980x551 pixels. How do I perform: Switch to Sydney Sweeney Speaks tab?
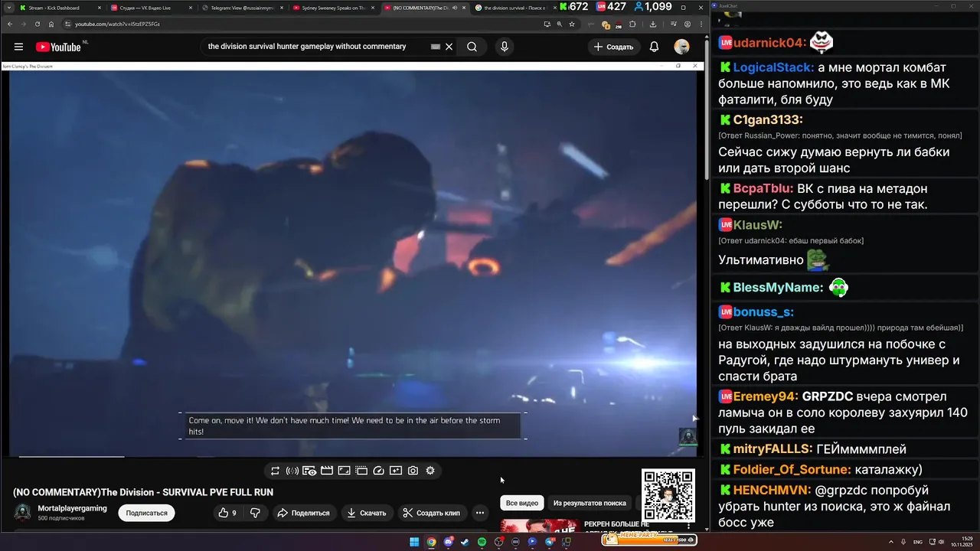[334, 8]
